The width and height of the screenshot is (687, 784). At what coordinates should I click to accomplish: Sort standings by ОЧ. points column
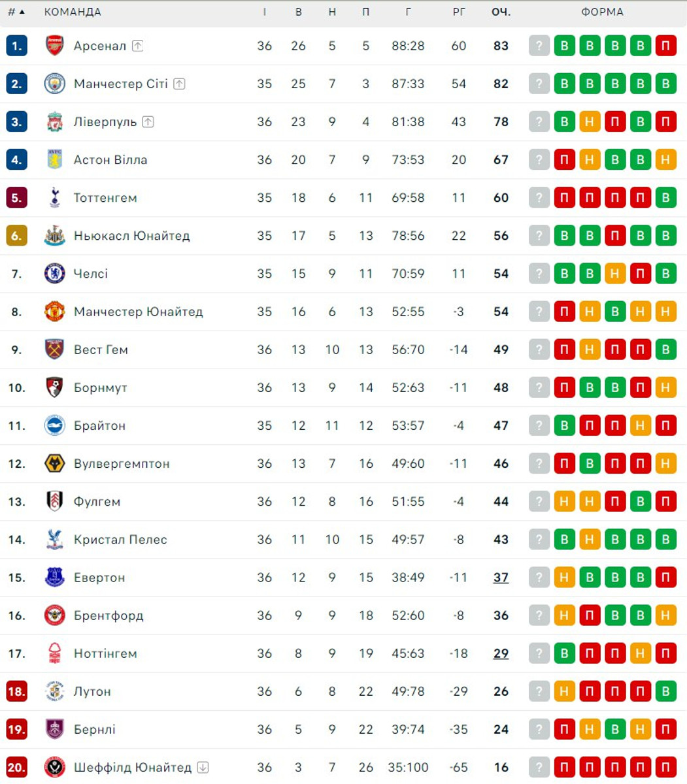(x=501, y=12)
